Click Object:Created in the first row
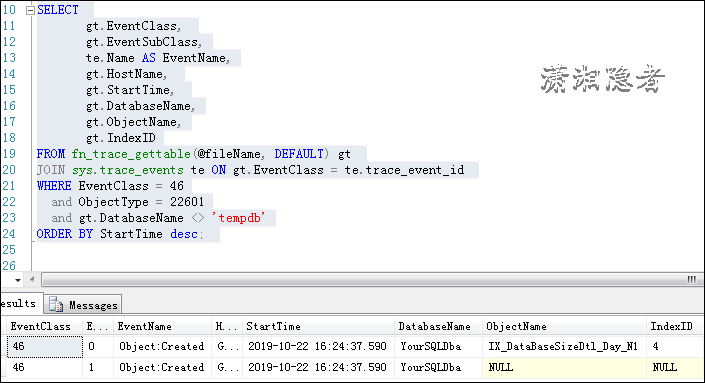Viewport: 705px width, 383px height. (162, 347)
